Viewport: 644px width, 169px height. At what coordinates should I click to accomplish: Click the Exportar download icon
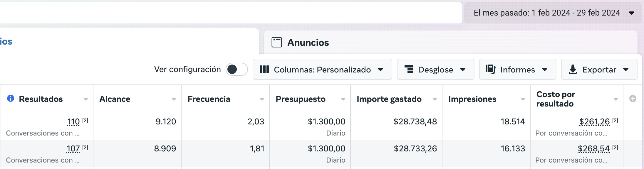[573, 70]
